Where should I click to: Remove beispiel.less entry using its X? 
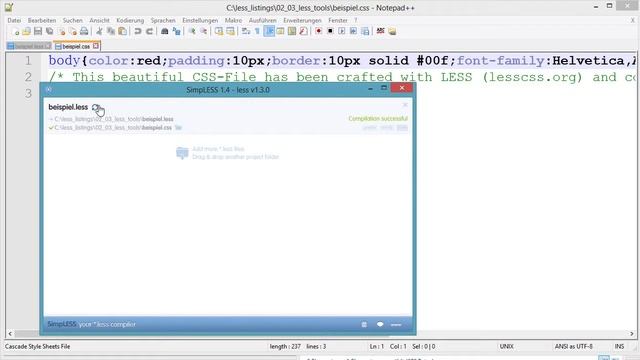pos(405,105)
